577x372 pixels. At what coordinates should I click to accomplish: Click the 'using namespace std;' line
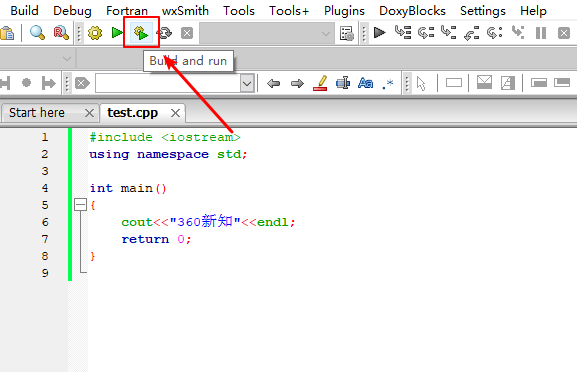(168, 154)
